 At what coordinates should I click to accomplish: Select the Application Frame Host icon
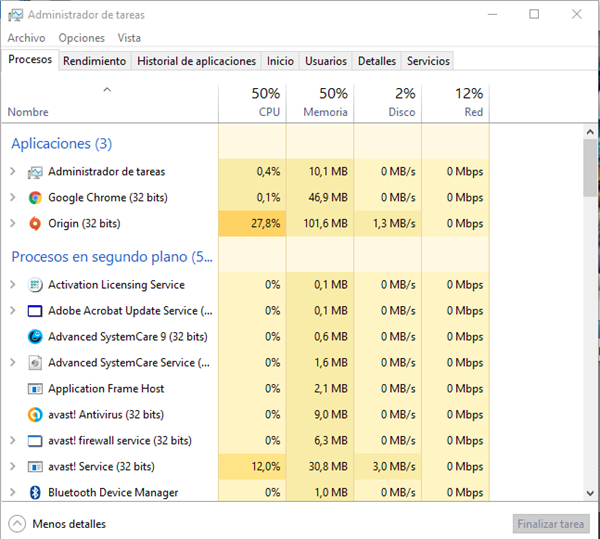35,389
